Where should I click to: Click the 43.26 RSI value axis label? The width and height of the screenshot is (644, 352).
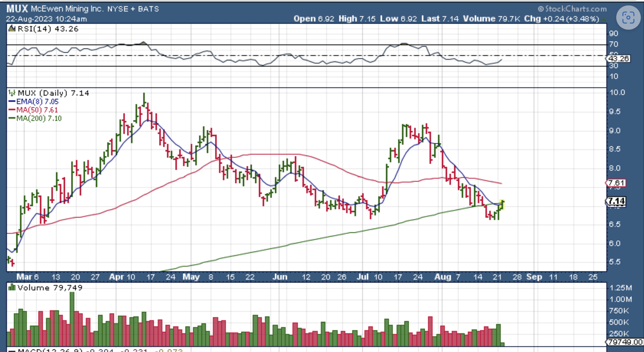[x=618, y=59]
